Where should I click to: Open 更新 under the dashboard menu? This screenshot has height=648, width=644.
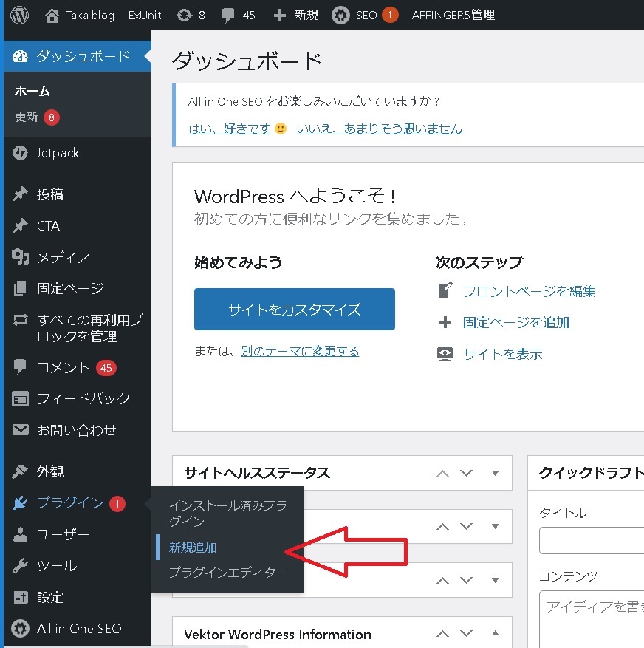click(x=27, y=117)
